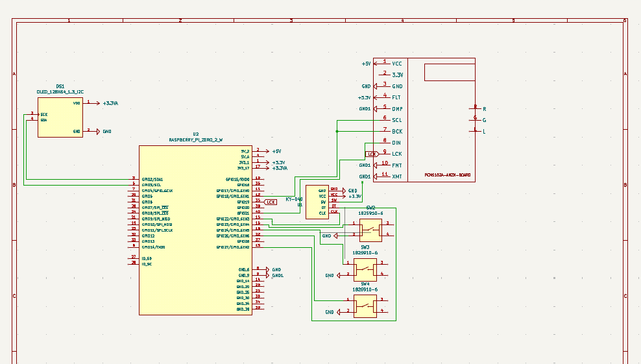This screenshot has width=641, height=364.
Task: Click the +5V power symbol at PCM5102A VCC
Action: click(x=367, y=64)
